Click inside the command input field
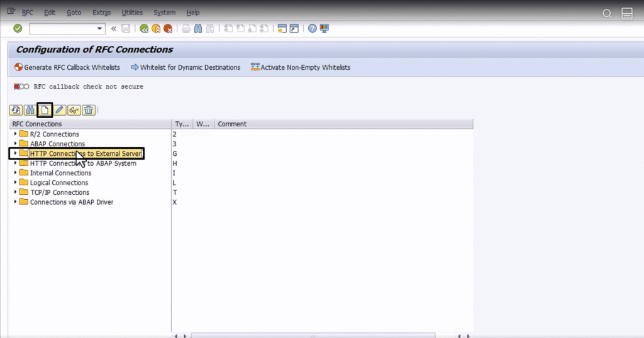The image size is (644, 338). pyautogui.click(x=62, y=28)
